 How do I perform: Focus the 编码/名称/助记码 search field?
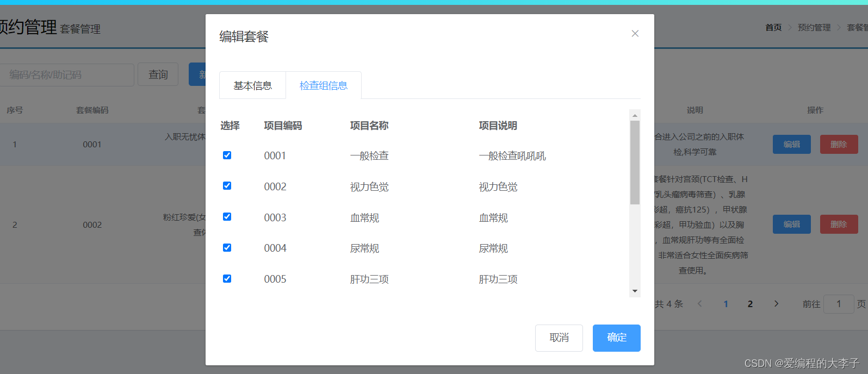coord(65,74)
